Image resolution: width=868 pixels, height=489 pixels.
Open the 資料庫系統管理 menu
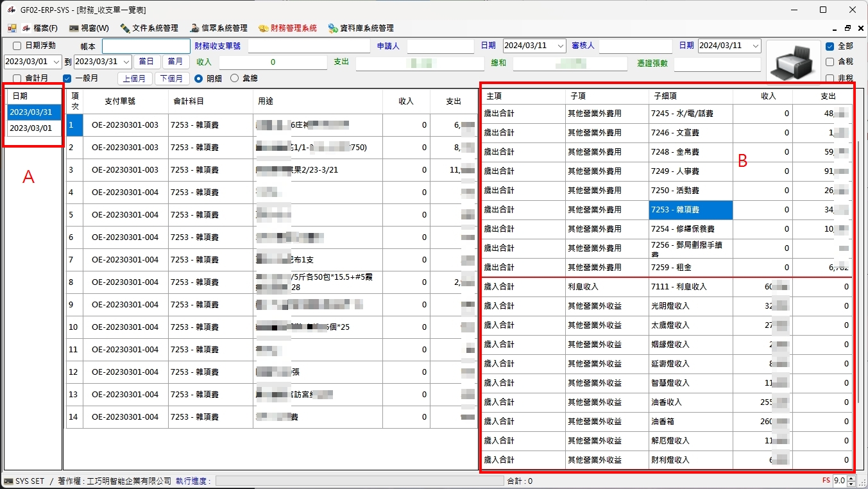(361, 28)
